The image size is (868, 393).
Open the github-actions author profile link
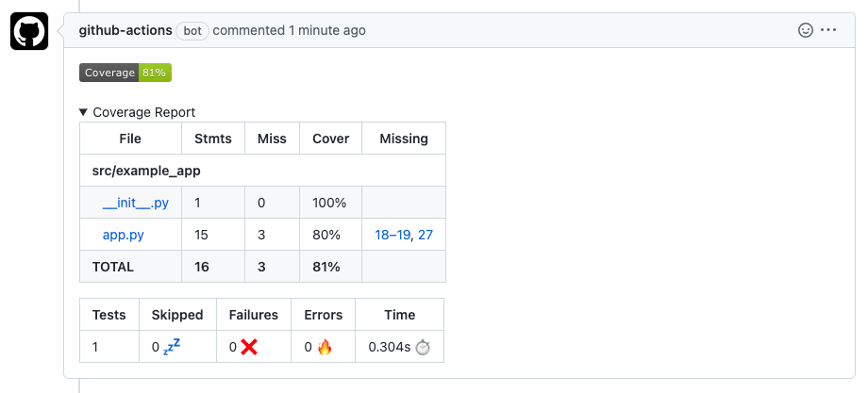click(x=125, y=30)
